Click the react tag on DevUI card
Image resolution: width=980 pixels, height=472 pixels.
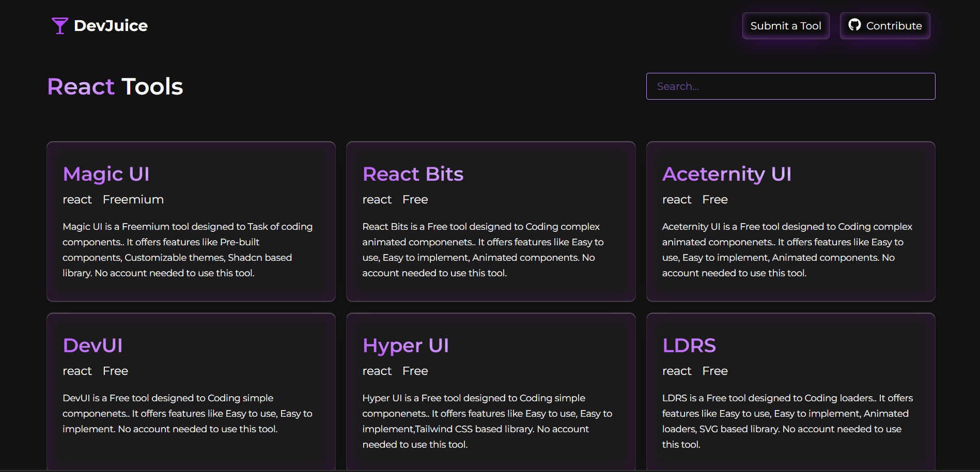tap(77, 371)
